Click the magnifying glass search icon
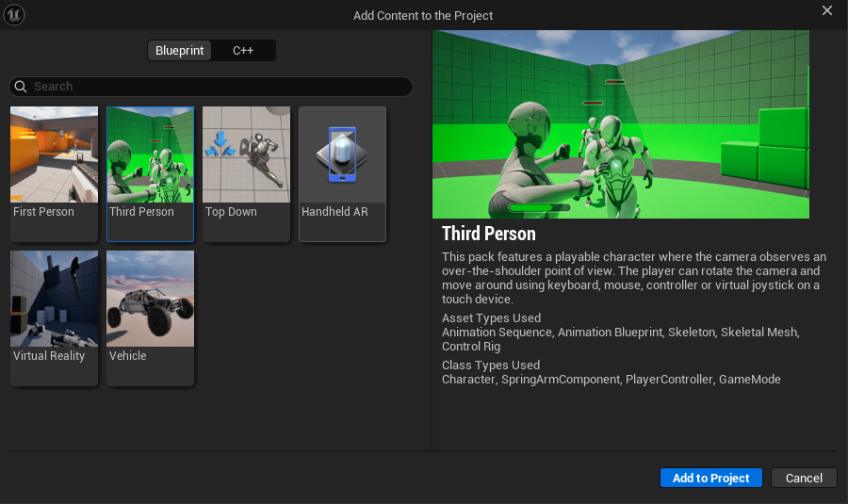 (21, 87)
